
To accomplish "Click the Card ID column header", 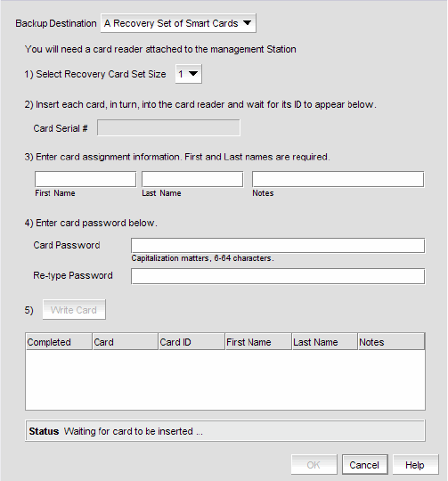I will click(x=191, y=342).
